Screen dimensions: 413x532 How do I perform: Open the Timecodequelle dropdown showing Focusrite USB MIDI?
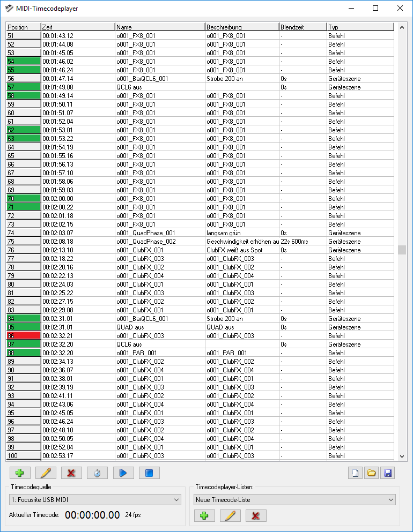(95, 500)
